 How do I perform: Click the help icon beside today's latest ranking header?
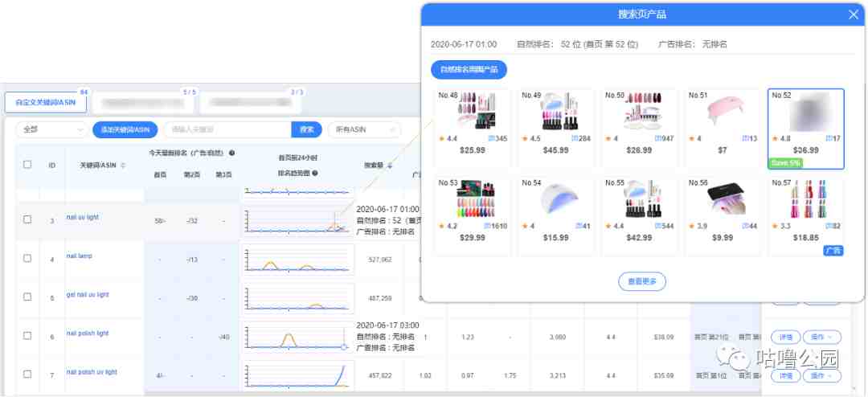point(231,153)
